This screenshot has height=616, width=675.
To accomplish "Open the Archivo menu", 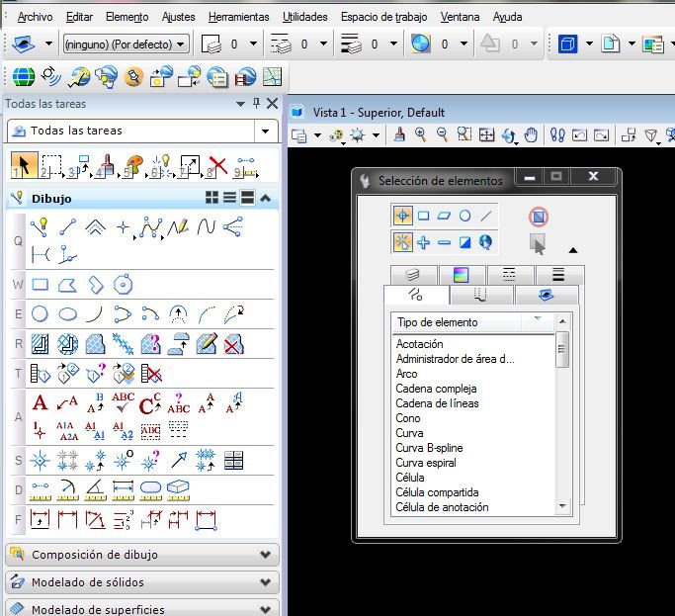I will [35, 17].
